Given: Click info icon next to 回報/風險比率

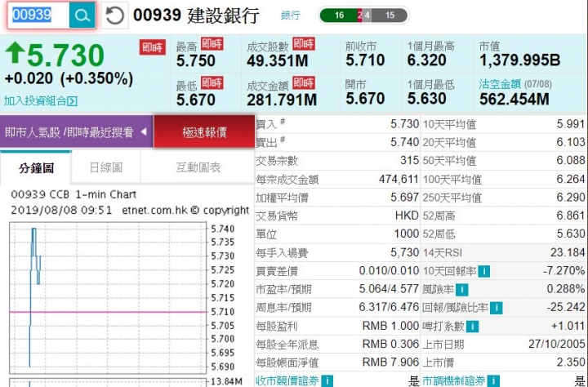Looking at the screenshot, I should (x=497, y=308).
